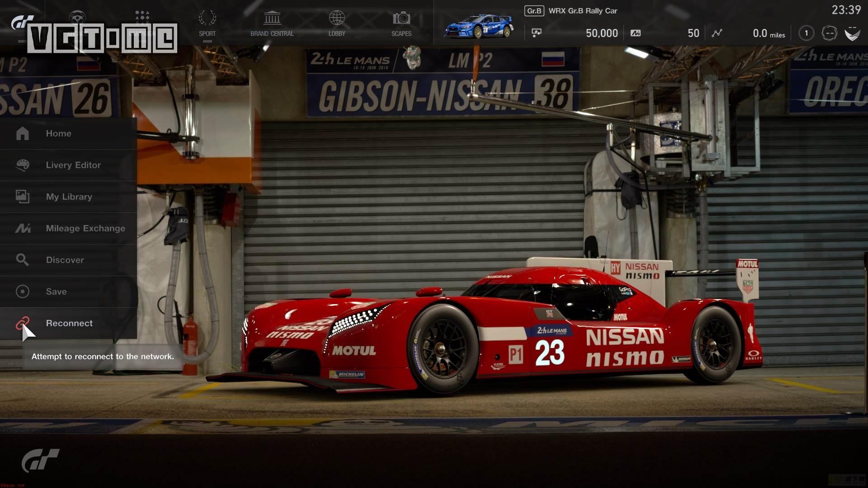
Task: Choose Save in the side menu
Action: 68,291
